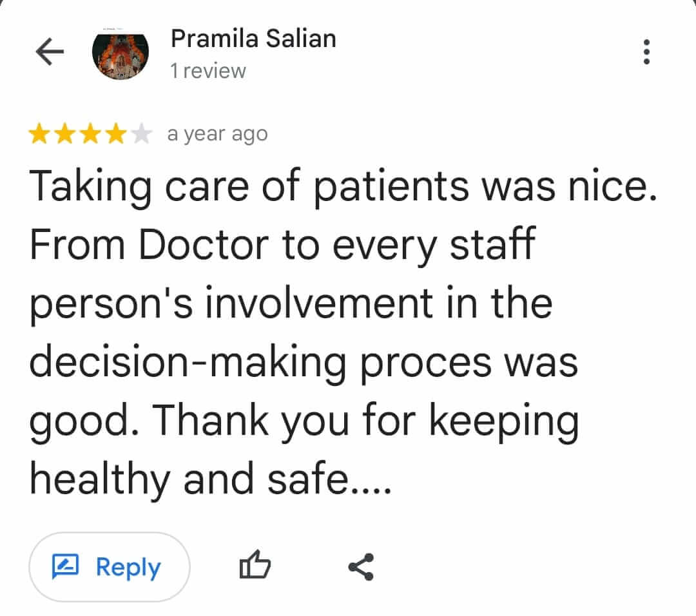Tap the text "From Doctor to every staff"
The image size is (696, 616).
pyautogui.click(x=282, y=245)
